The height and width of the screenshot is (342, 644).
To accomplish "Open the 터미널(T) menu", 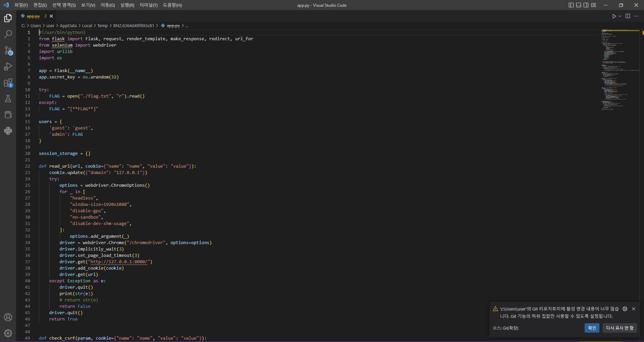I will tap(149, 5).
